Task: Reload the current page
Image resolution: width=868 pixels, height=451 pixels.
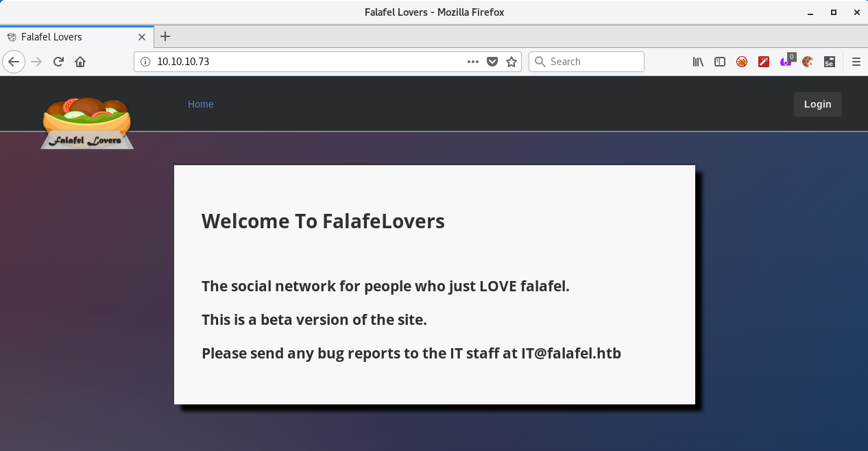Action: point(58,62)
